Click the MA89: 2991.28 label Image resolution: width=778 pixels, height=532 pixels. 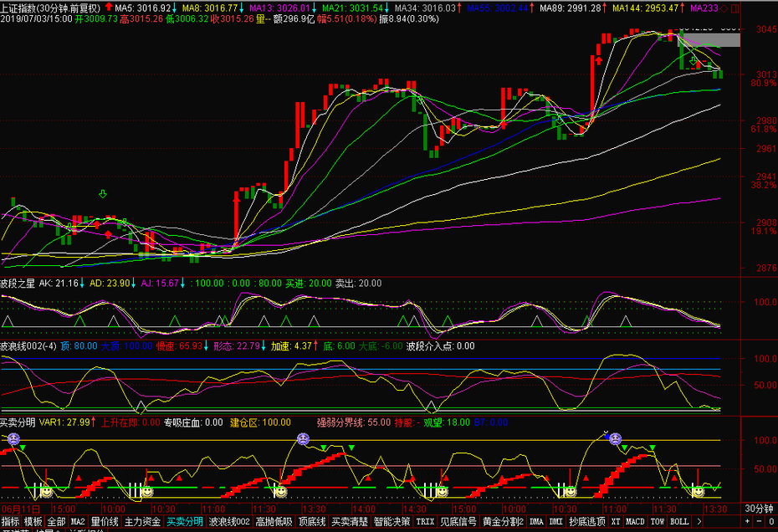tap(570, 8)
